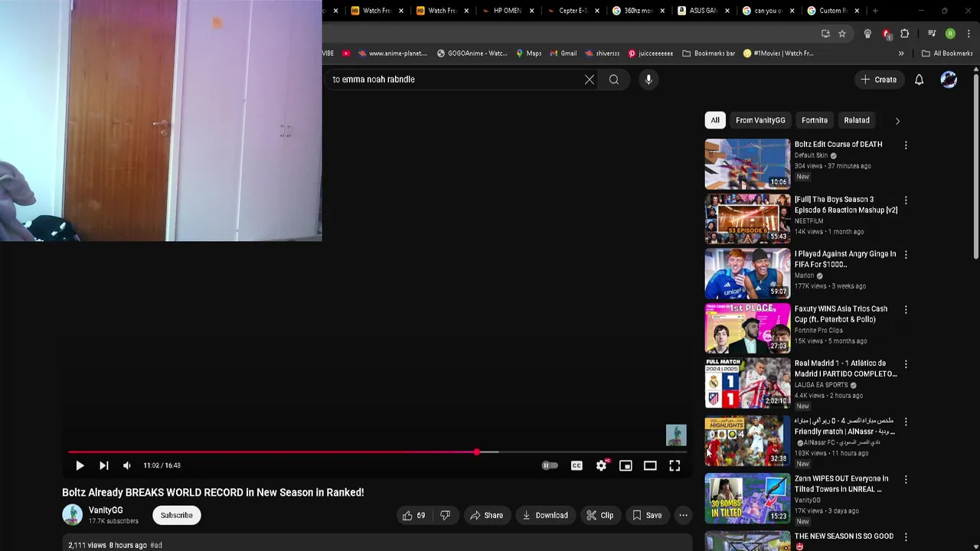This screenshot has height=551, width=980.
Task: Switch to miniplayer mode
Action: click(626, 465)
